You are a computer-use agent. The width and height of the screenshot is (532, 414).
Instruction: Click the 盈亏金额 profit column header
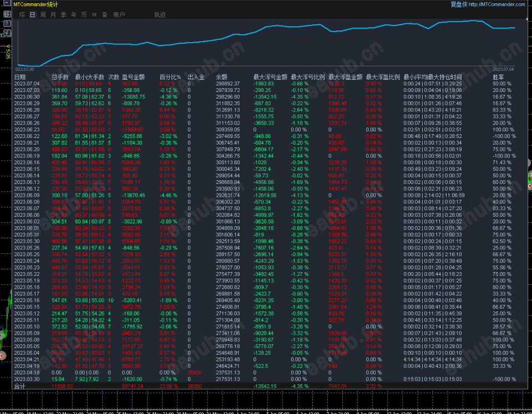(133, 77)
